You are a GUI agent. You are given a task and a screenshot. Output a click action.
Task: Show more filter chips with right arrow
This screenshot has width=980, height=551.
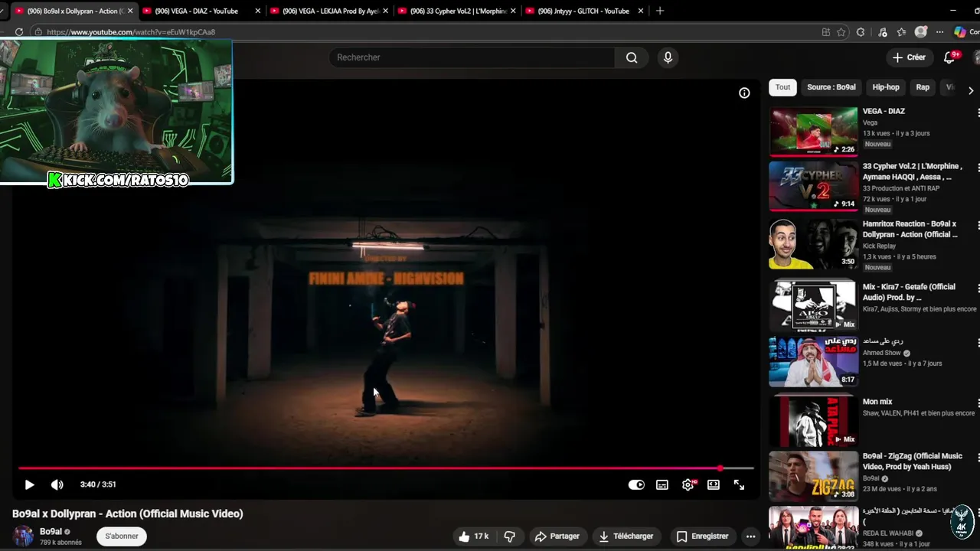point(970,90)
